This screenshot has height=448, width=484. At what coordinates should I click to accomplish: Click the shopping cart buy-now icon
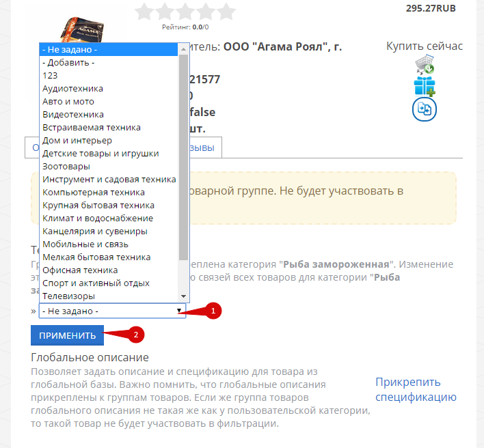click(425, 64)
